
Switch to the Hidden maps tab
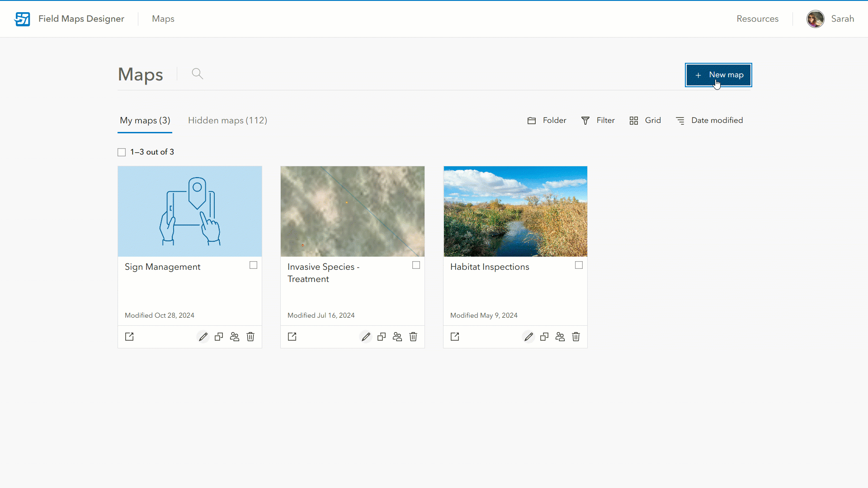[x=227, y=120]
